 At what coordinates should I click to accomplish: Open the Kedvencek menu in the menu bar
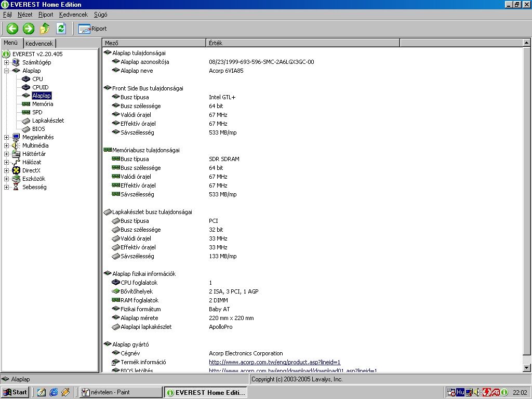(73, 14)
